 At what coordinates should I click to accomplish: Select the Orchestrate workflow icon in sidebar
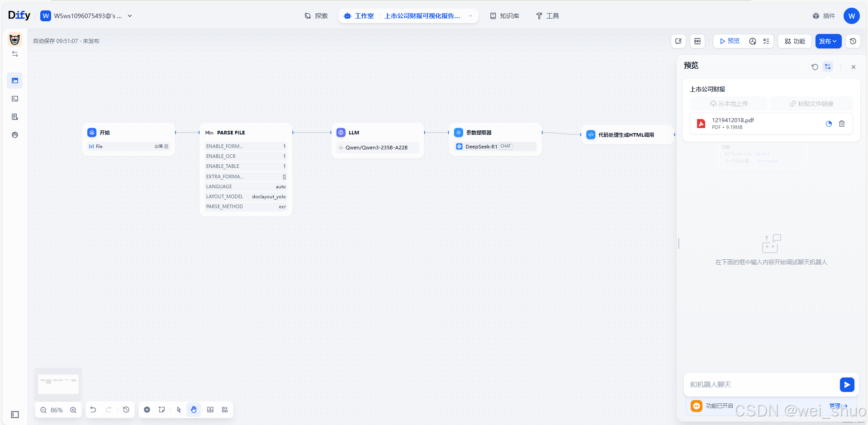coord(15,81)
